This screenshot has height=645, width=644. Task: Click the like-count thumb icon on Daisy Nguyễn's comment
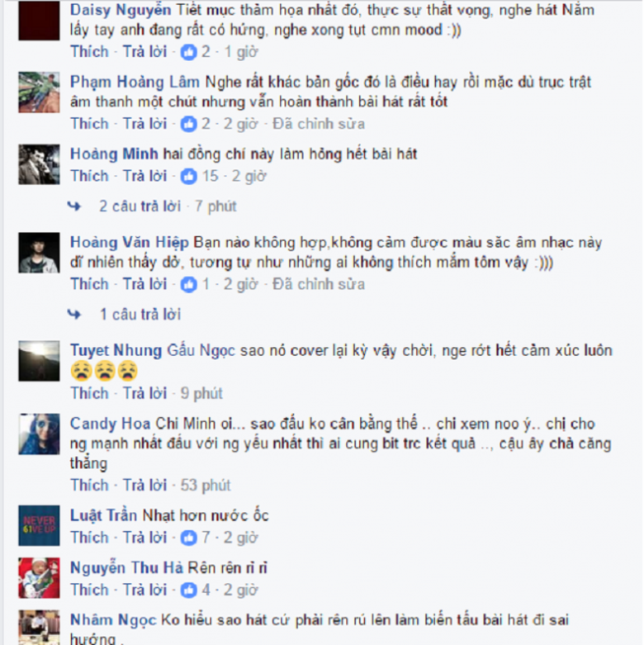coord(189,52)
